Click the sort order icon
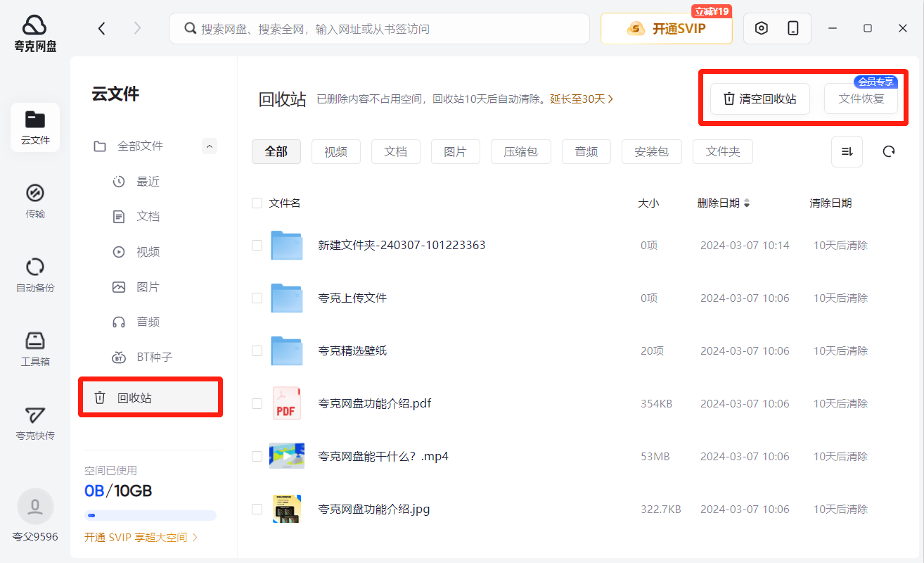The height and width of the screenshot is (563, 924). pos(847,151)
